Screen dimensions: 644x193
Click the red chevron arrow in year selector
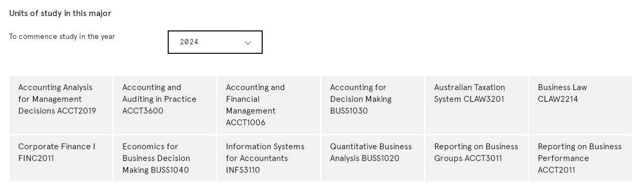[248, 43]
